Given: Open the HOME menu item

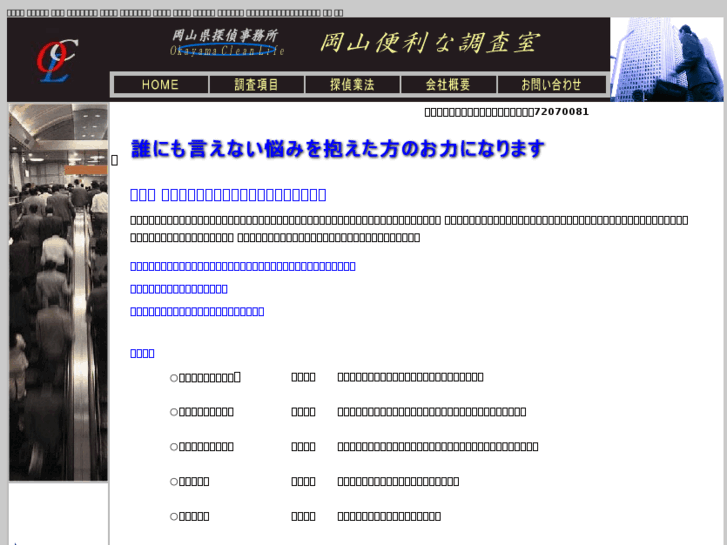Looking at the screenshot, I should [x=160, y=85].
